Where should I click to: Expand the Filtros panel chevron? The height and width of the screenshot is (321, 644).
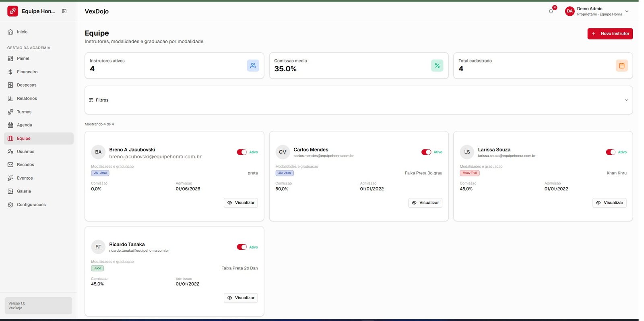626,100
